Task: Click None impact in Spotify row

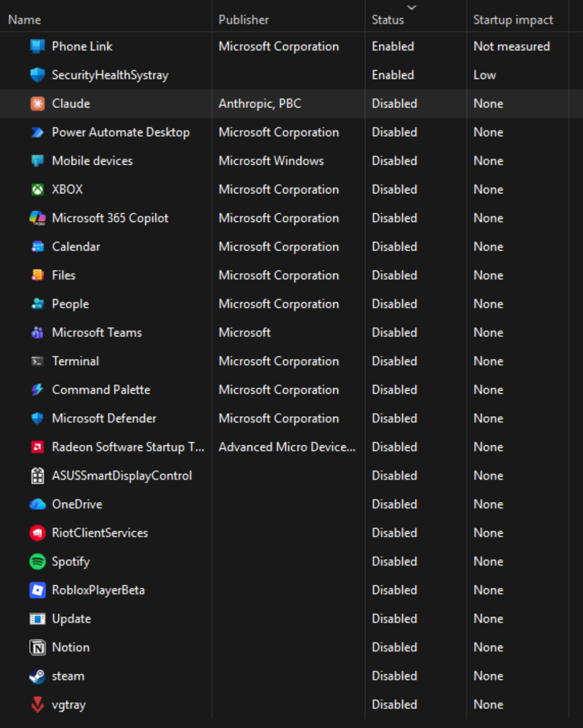Action: 488,562
